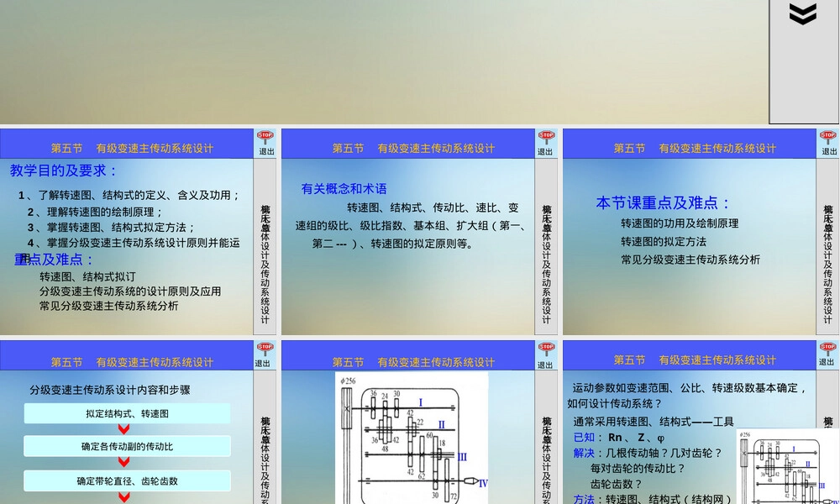Click red arrow below 确定各传动副的传动比 box
Image resolution: width=840 pixels, height=504 pixels.
[123, 462]
